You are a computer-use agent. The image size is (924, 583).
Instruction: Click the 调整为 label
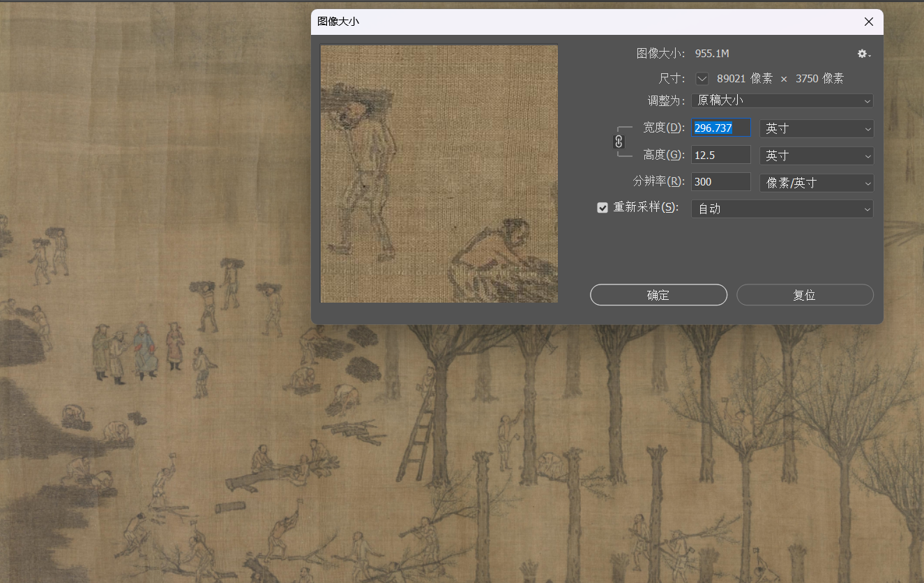pyautogui.click(x=667, y=101)
